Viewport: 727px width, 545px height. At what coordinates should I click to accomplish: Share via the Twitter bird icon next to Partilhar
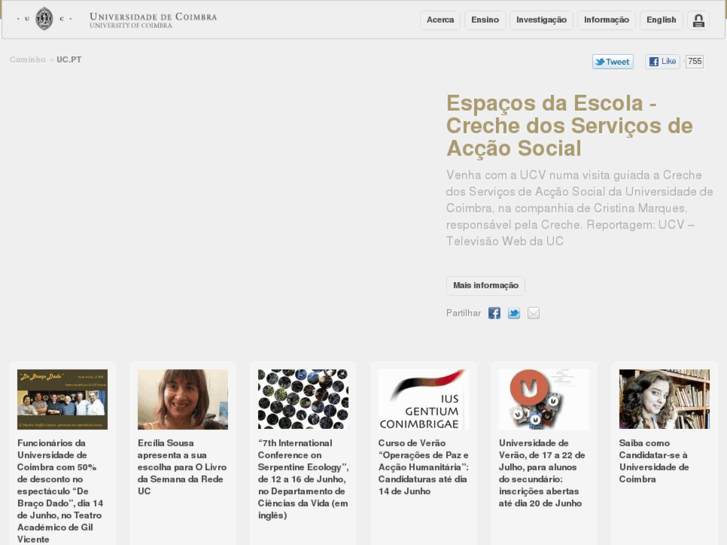coord(514,313)
